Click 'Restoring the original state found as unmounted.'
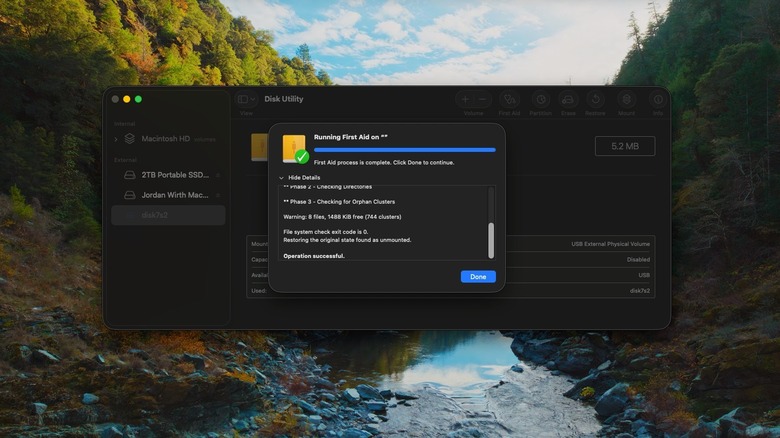Screen dimensions: 780x438 click(x=347, y=240)
